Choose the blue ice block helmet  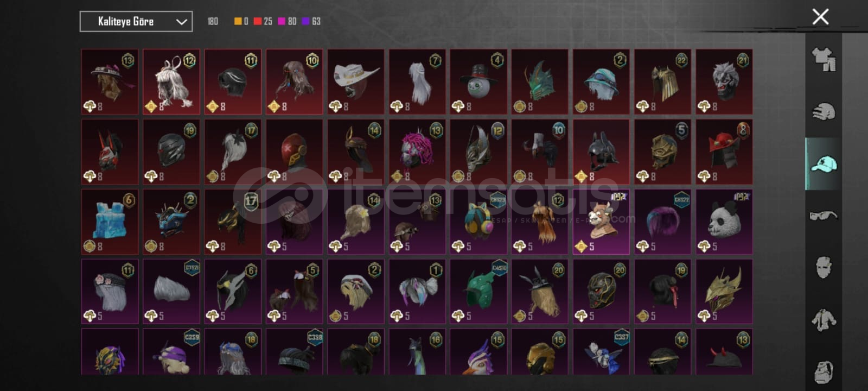click(110, 222)
